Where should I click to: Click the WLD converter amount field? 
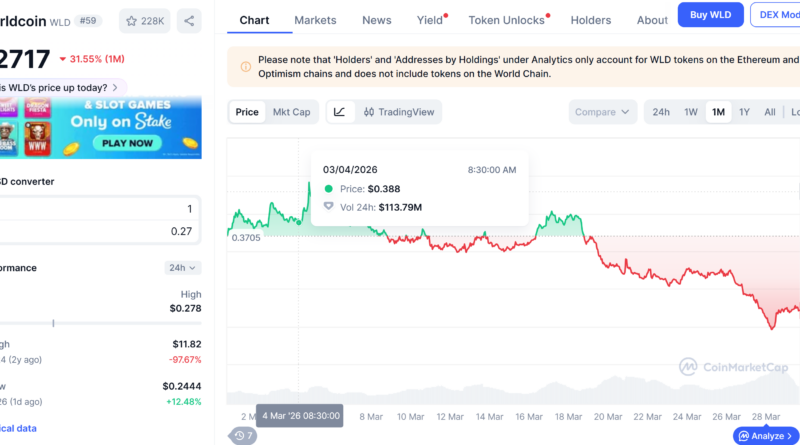(100, 209)
